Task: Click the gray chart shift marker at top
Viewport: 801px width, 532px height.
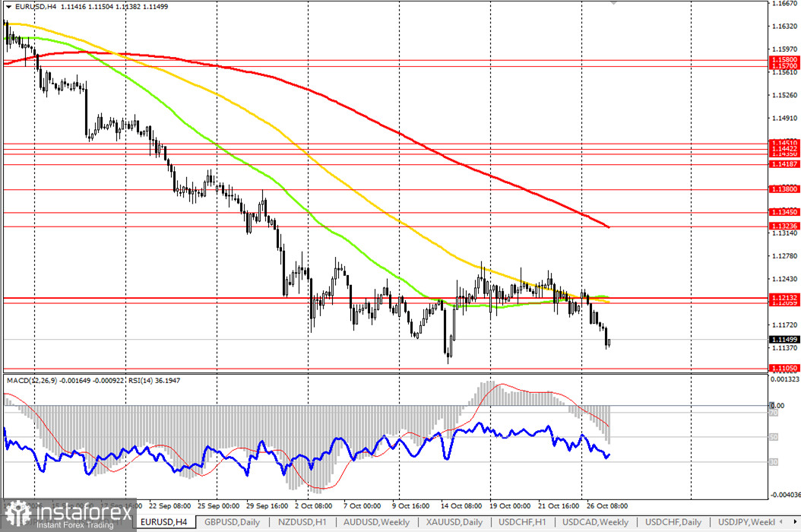Action: [613, 2]
